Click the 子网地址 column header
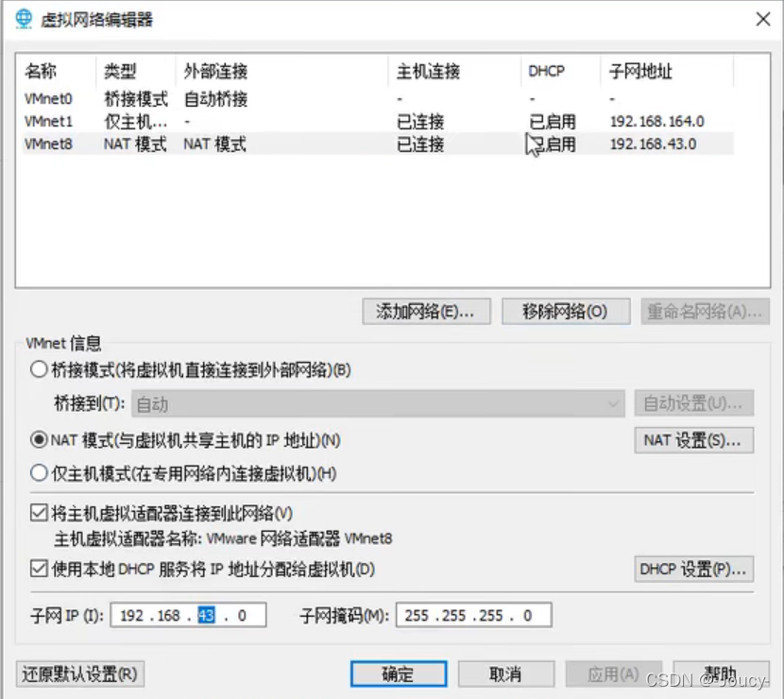The width and height of the screenshot is (784, 699). pyautogui.click(x=640, y=71)
